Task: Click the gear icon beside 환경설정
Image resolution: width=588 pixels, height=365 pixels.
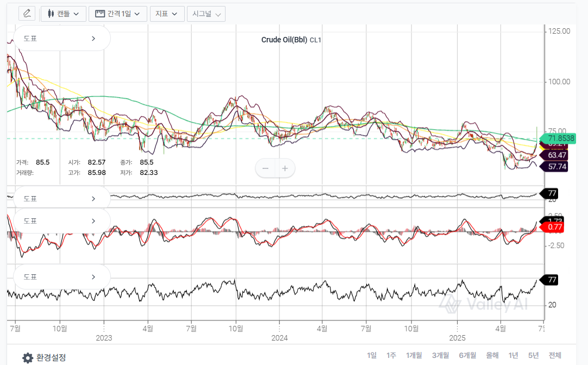Action: tap(28, 357)
